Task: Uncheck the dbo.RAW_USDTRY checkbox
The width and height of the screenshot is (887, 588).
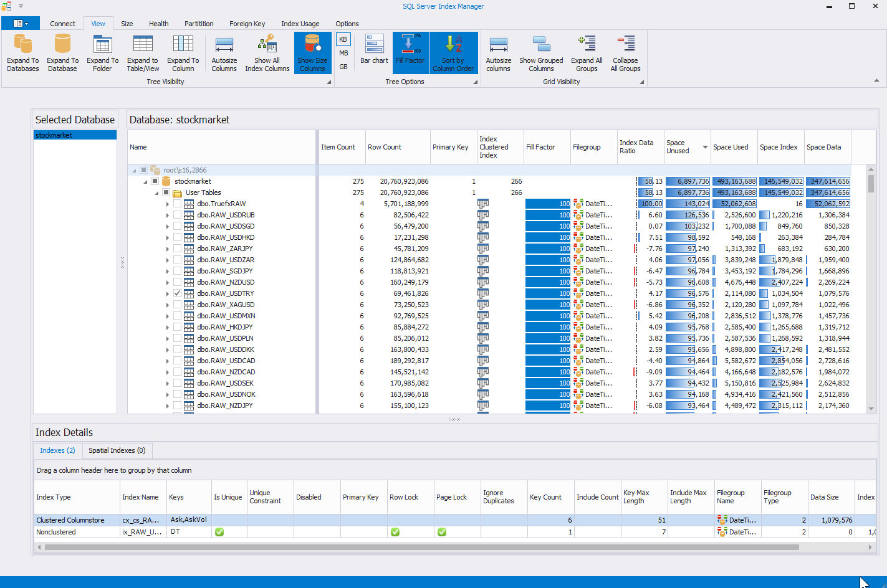Action: 178,293
